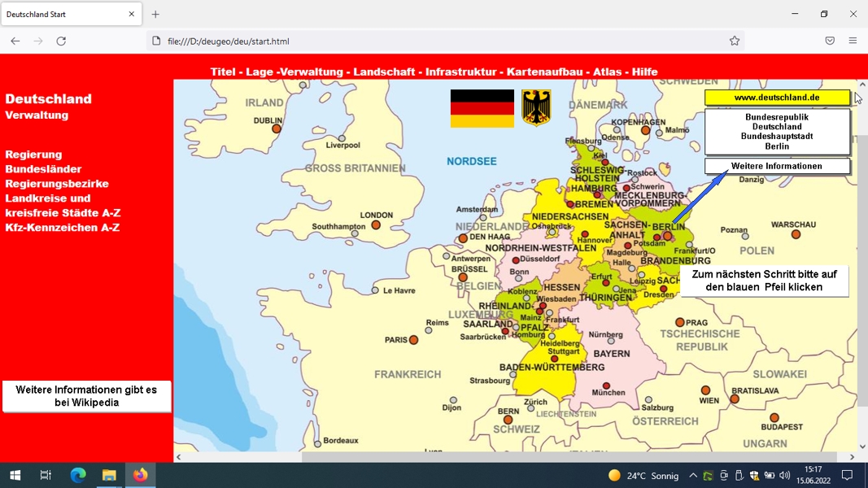Bookmark this page with the star icon

click(734, 41)
